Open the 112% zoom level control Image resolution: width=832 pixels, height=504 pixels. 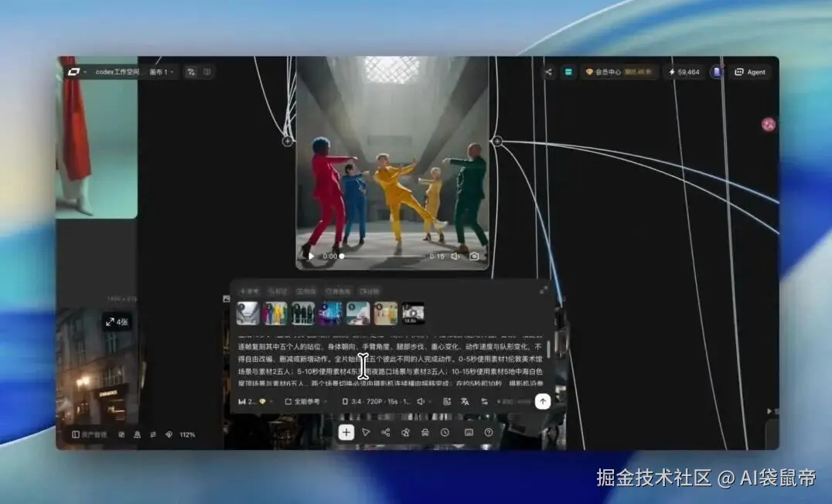coord(187,434)
